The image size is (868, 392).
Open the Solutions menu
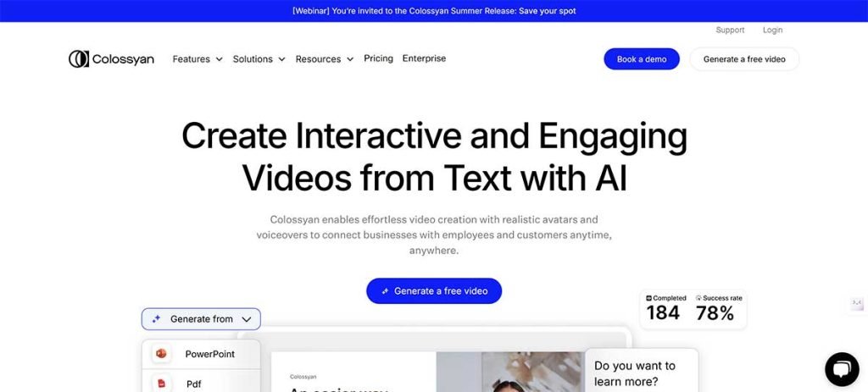coord(259,59)
